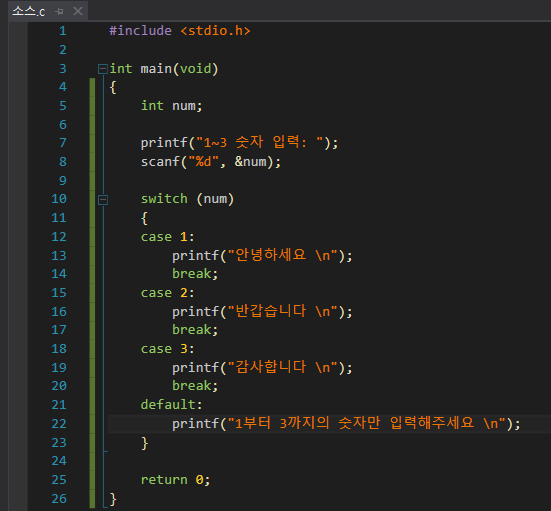Image resolution: width=551 pixels, height=511 pixels.
Task: Click the scanf("%d", &num) line
Action: tap(211, 162)
